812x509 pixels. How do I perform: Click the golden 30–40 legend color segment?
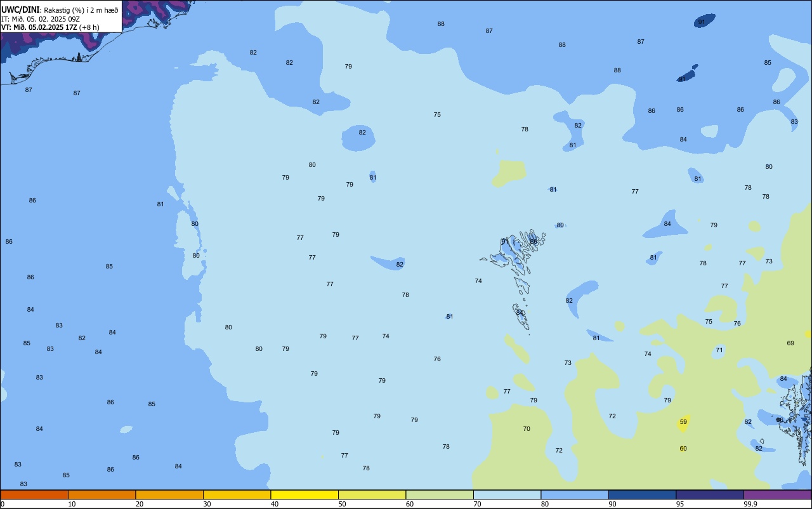(x=237, y=494)
